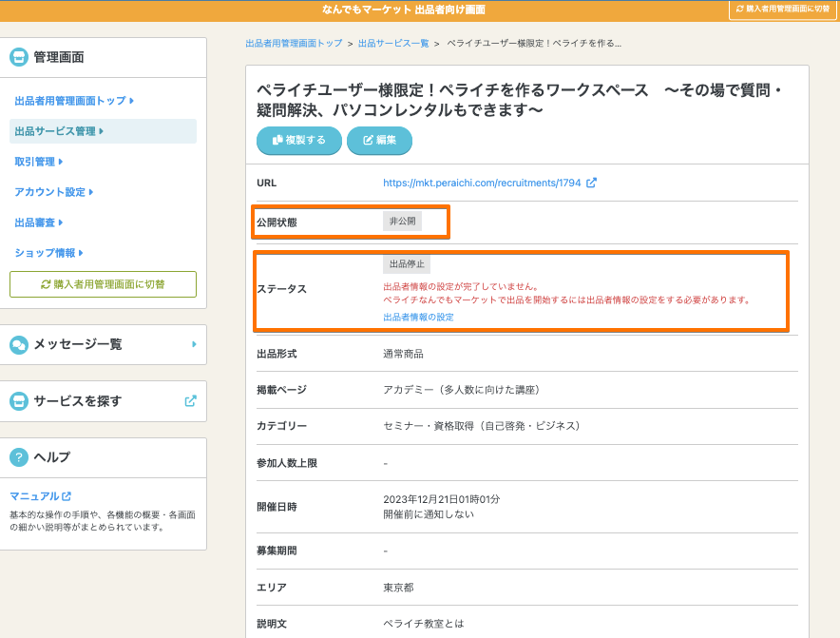The height and width of the screenshot is (638, 840).
Task: Click the 管理画面 shop icon
Action: [19, 57]
